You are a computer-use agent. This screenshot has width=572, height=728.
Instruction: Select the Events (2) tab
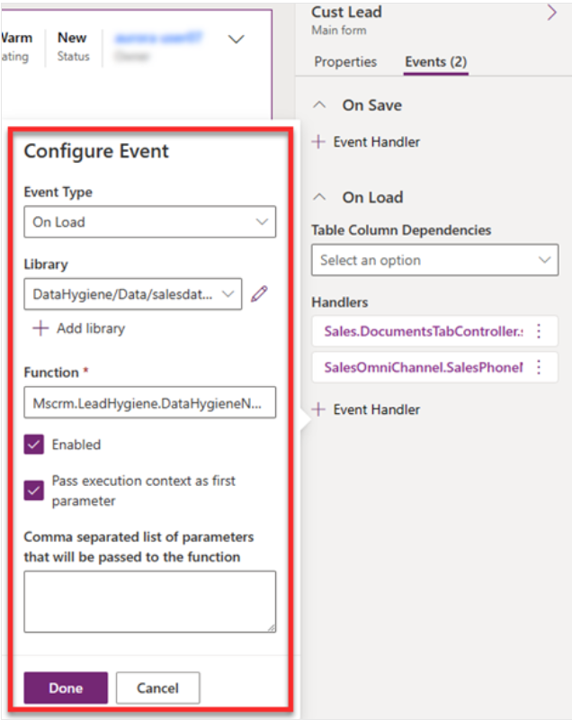coord(435,62)
